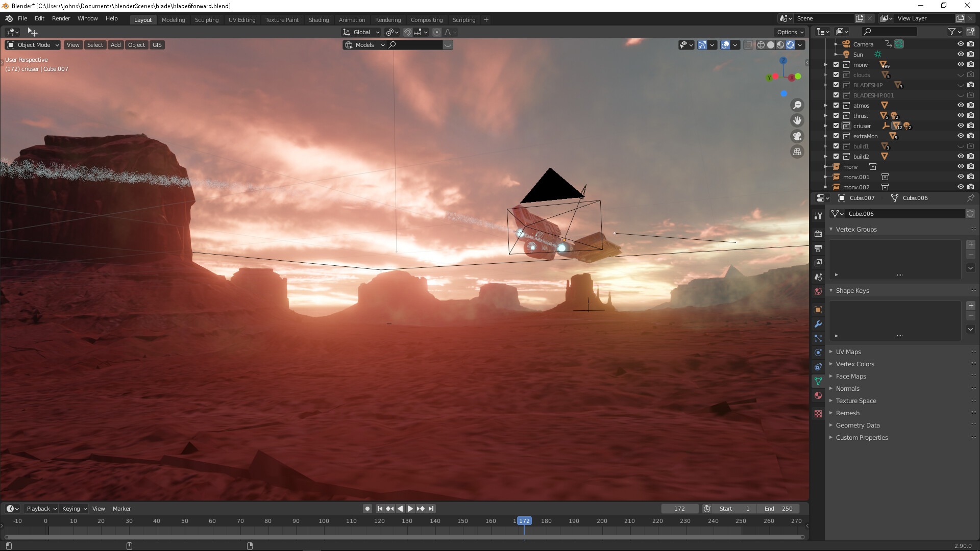Expand the UV Maps panel
The height and width of the screenshot is (551, 980).
click(x=848, y=352)
